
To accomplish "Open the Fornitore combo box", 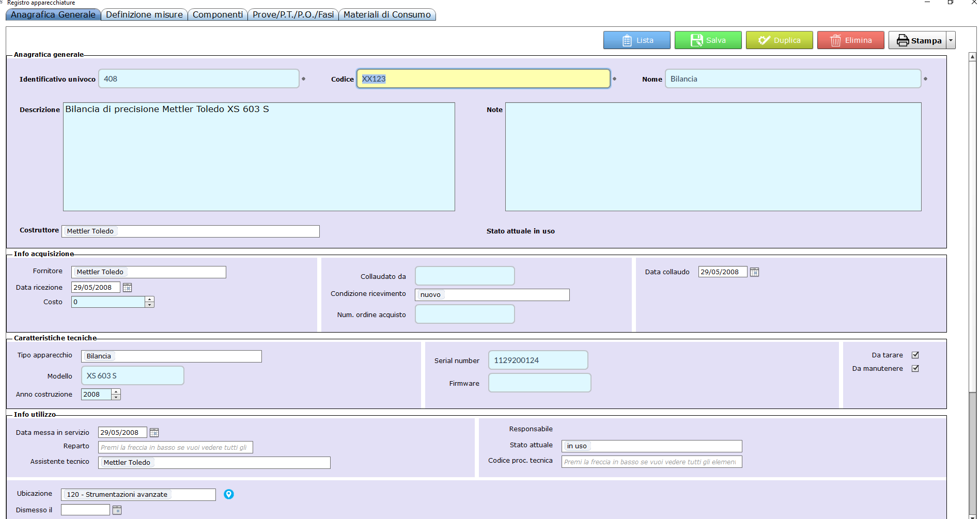I will [x=148, y=272].
